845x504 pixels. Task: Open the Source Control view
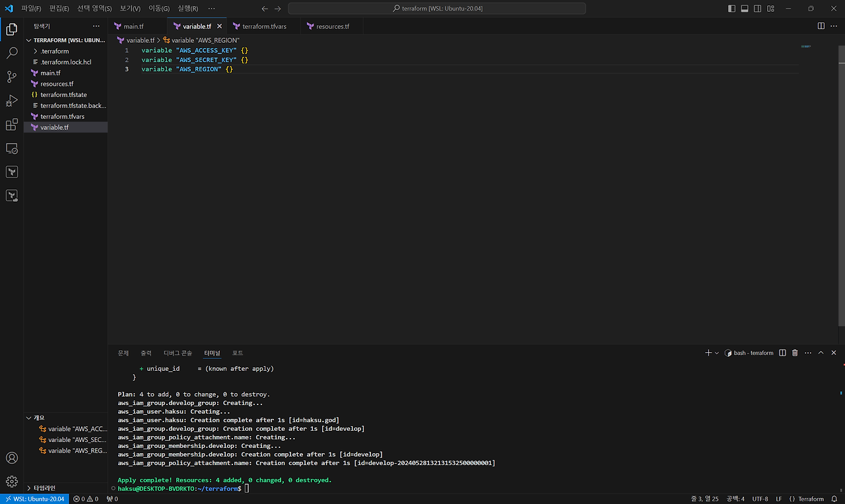11,77
